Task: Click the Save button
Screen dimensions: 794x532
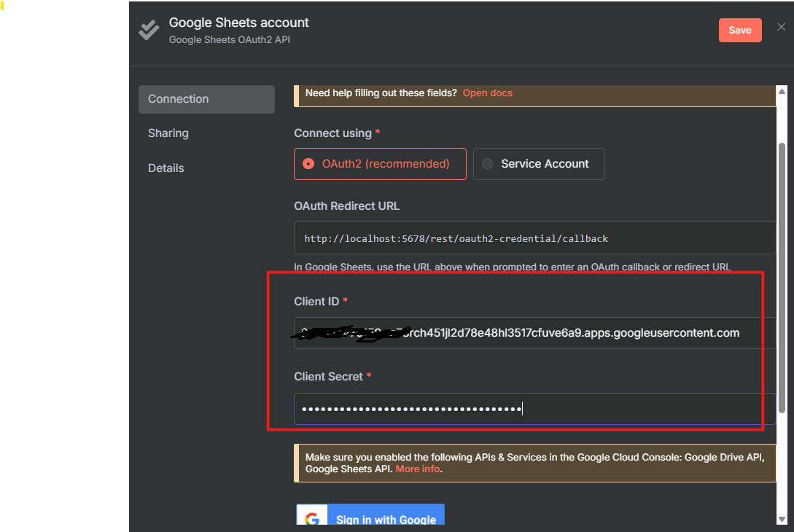Action: point(740,31)
